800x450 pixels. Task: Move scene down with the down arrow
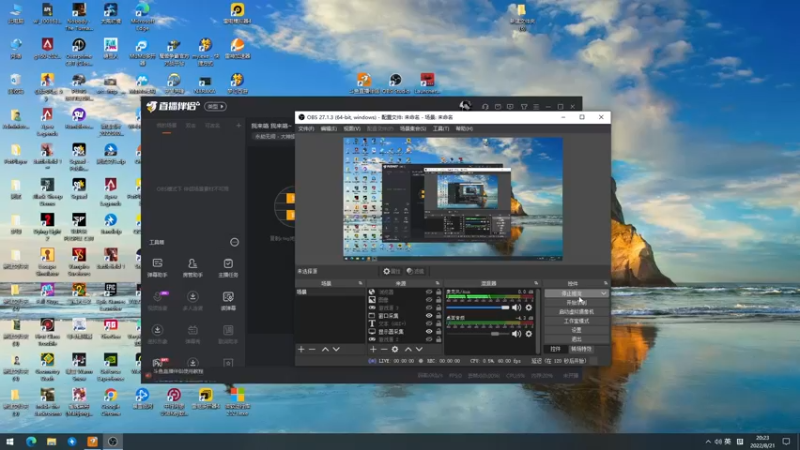336,349
